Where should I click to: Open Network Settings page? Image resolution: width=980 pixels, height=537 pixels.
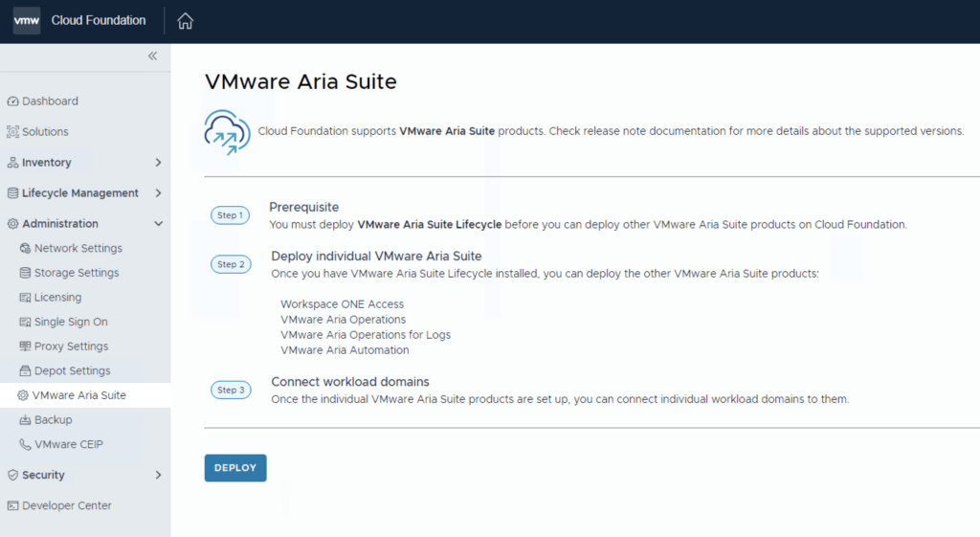78,249
